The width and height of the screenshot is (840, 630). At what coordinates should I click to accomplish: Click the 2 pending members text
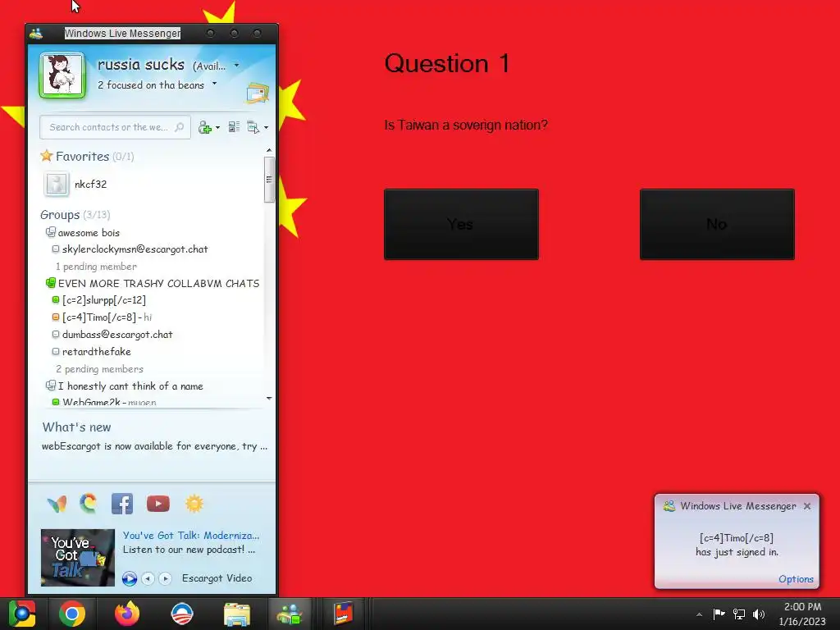pos(99,369)
